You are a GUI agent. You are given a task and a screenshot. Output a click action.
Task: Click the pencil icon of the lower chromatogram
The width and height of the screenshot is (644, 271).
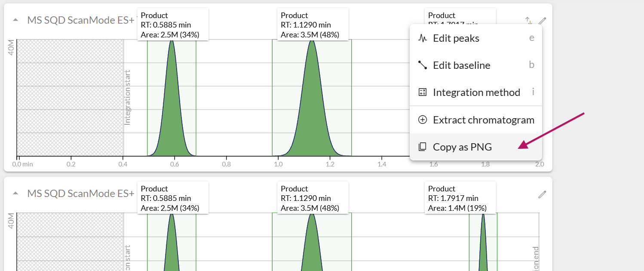pos(542,194)
